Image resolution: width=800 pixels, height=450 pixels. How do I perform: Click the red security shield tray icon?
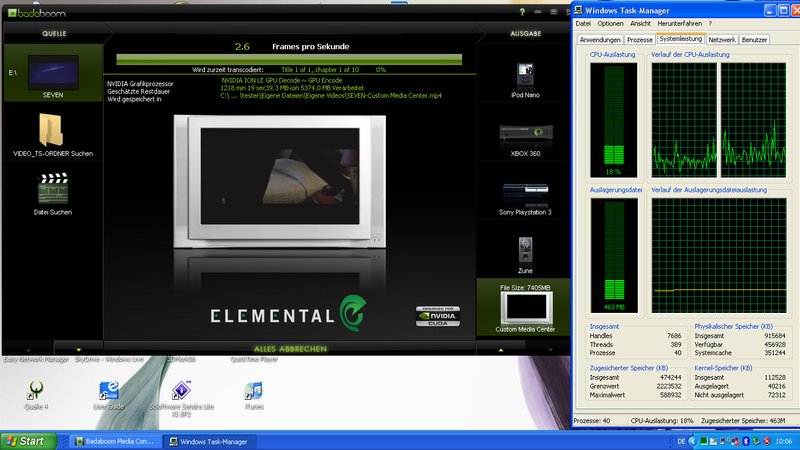767,441
